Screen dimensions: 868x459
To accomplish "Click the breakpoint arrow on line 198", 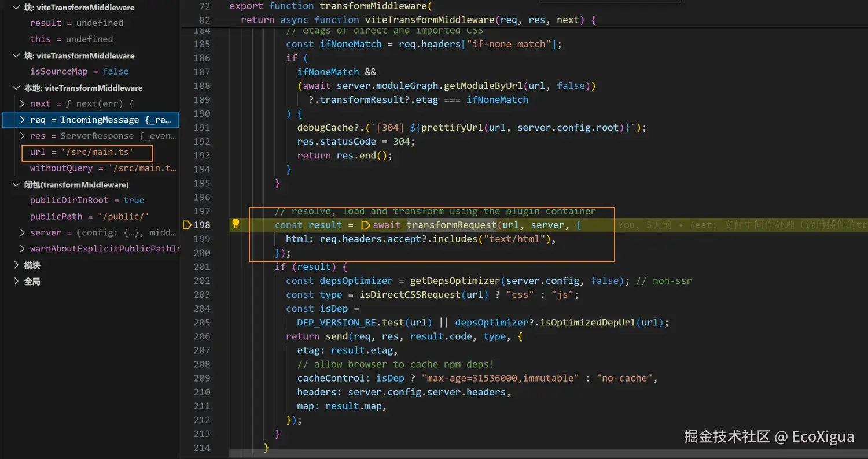I will point(187,225).
